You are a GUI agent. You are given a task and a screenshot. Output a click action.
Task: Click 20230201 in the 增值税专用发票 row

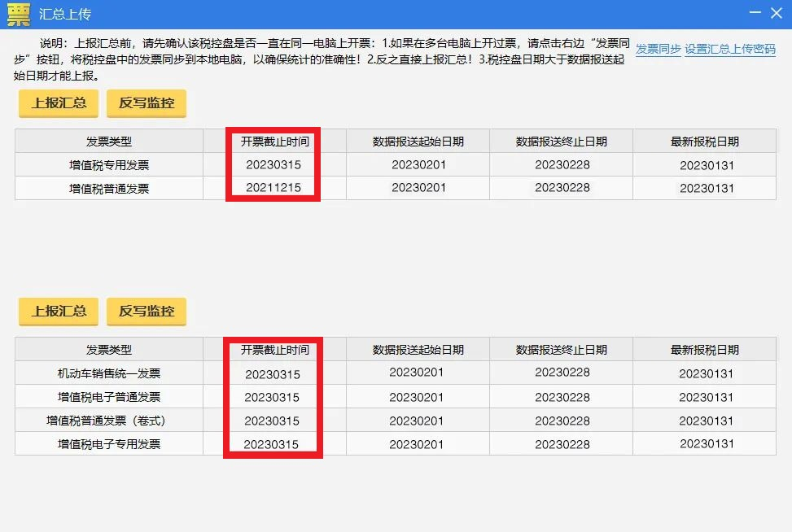pyautogui.click(x=418, y=164)
